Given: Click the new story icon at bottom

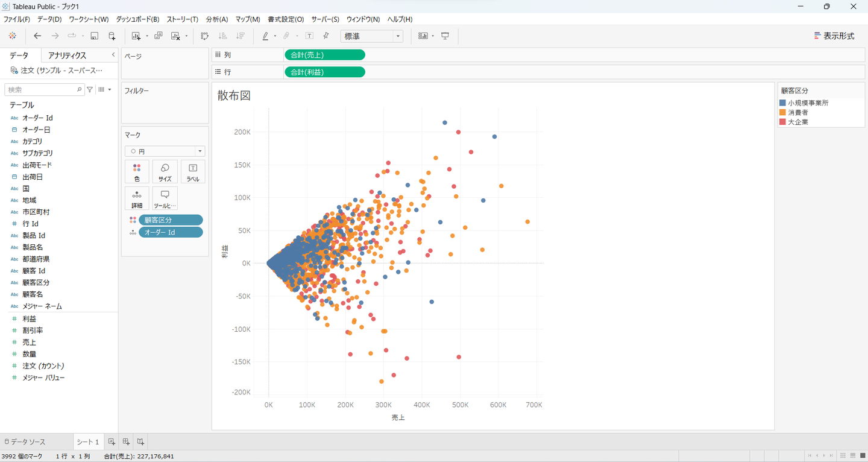Looking at the screenshot, I should (x=140, y=441).
